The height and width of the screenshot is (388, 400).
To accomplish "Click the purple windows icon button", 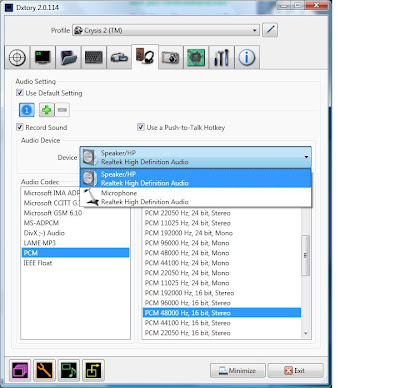I will point(19,370).
